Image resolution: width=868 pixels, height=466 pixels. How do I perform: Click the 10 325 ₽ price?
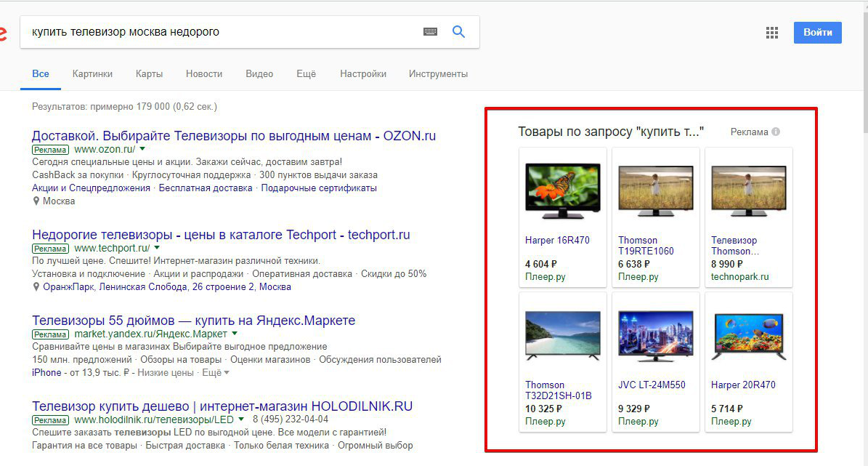point(543,409)
